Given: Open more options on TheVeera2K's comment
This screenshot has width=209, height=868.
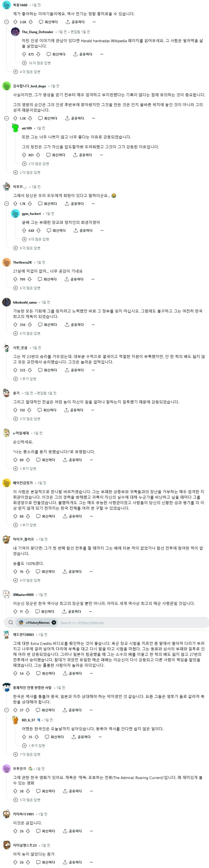Looking at the screenshot, I should coord(93,279).
